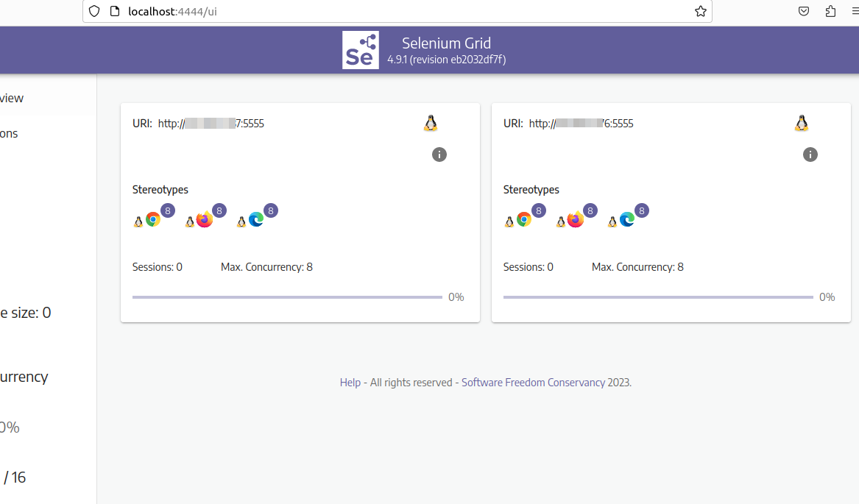This screenshot has height=504, width=859.
Task: Open Software Freedom Conservancy link
Action: pyautogui.click(x=533, y=383)
